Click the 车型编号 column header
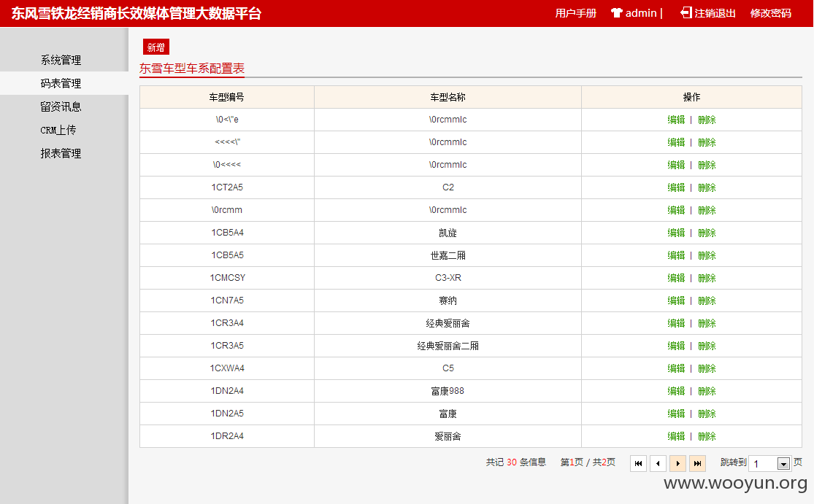 227,97
